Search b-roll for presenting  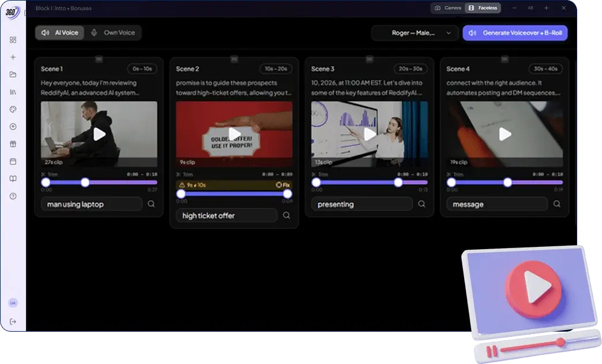pos(421,204)
